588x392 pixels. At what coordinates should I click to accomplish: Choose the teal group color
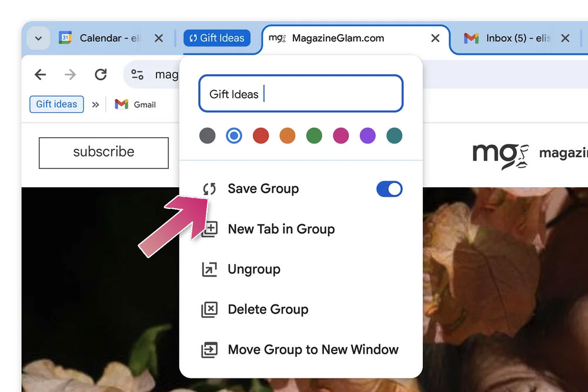[x=394, y=135]
